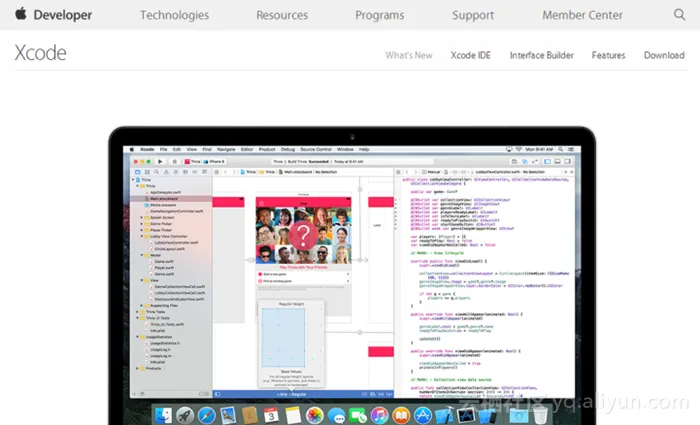This screenshot has width=700, height=425.
Task: Expand the Splash Screen group
Action: pyautogui.click(x=142, y=217)
